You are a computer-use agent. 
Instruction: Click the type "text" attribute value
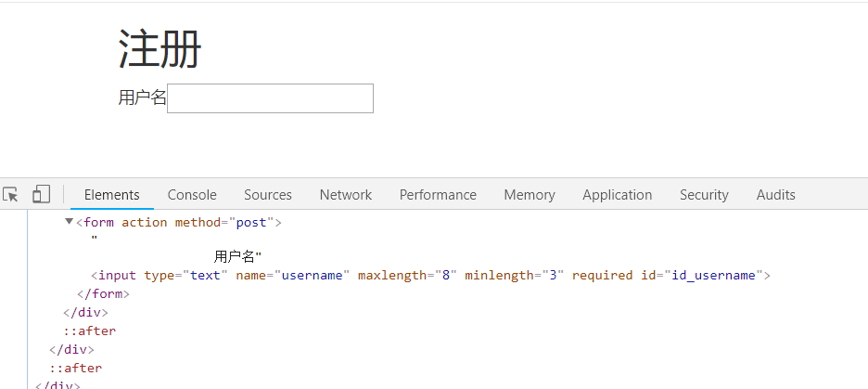point(205,276)
